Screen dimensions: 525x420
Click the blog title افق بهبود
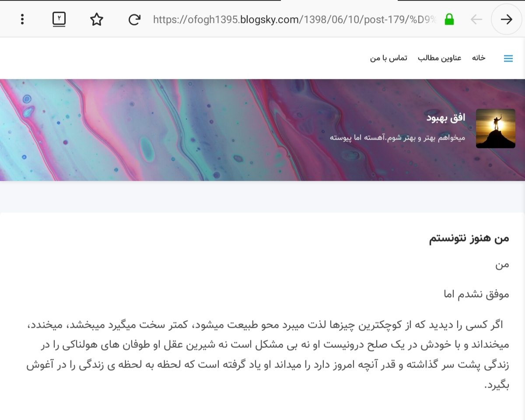[x=445, y=117]
